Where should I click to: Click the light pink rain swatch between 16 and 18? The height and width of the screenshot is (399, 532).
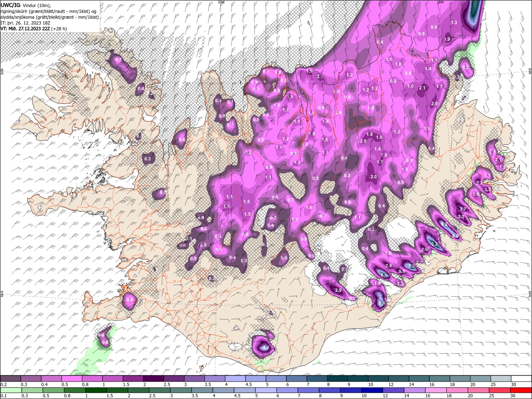coord(436,390)
